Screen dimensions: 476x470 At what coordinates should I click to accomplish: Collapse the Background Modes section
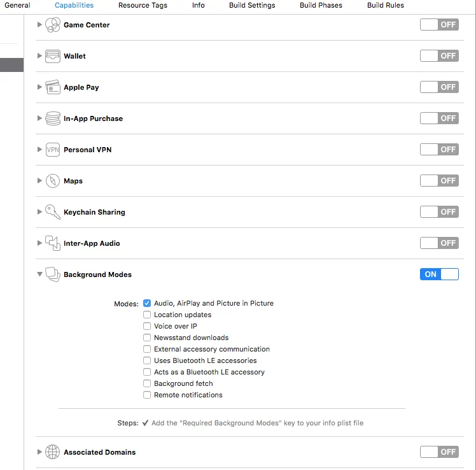pos(39,274)
